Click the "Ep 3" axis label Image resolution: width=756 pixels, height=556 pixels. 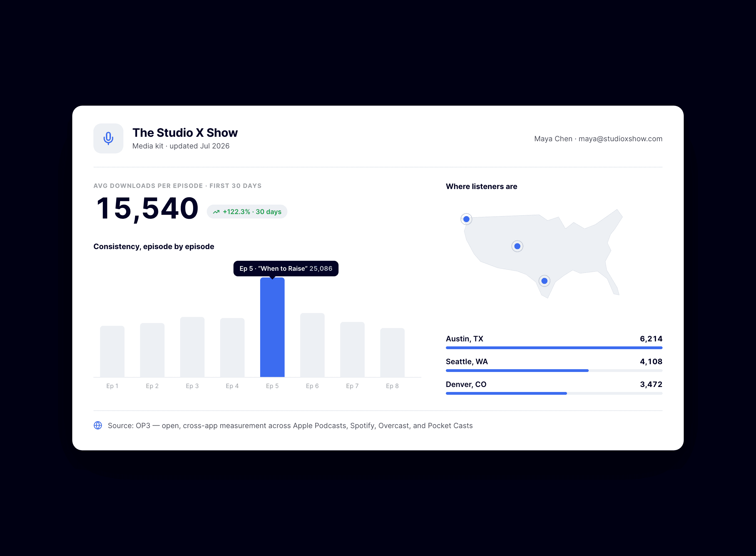click(192, 386)
